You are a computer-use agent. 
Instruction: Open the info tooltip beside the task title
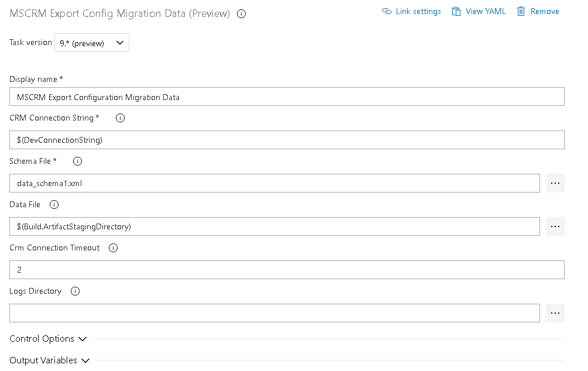click(x=241, y=13)
